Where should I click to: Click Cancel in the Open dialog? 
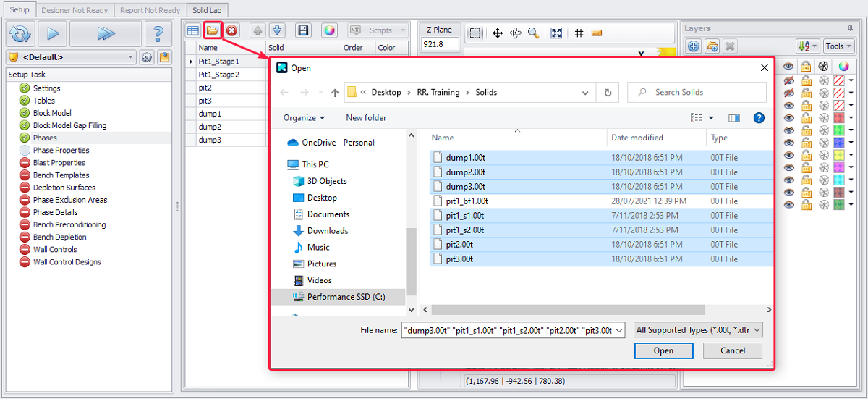(733, 350)
